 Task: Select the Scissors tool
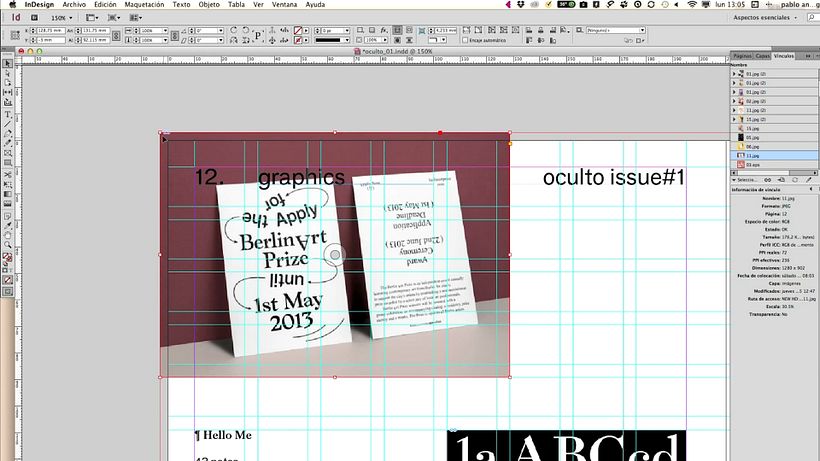8,174
